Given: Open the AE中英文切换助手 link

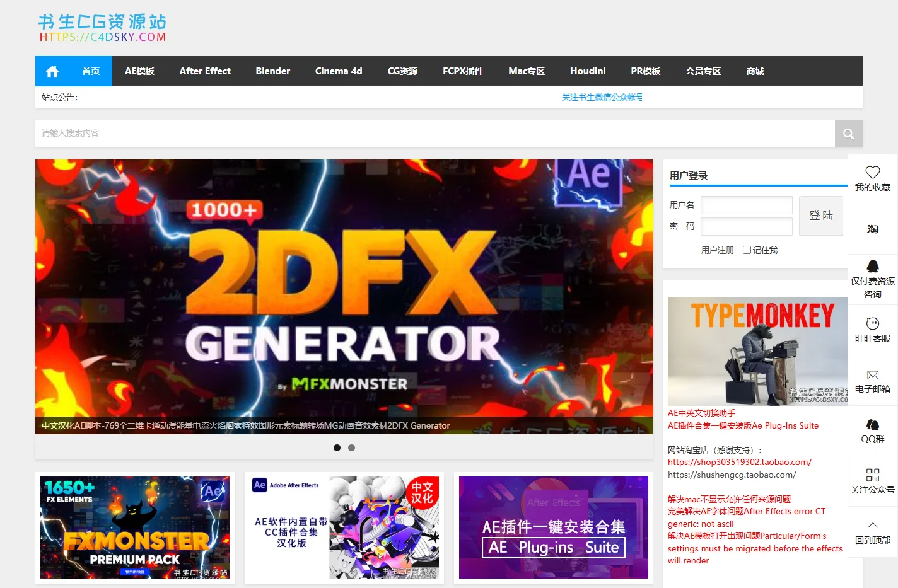Looking at the screenshot, I should click(x=701, y=413).
